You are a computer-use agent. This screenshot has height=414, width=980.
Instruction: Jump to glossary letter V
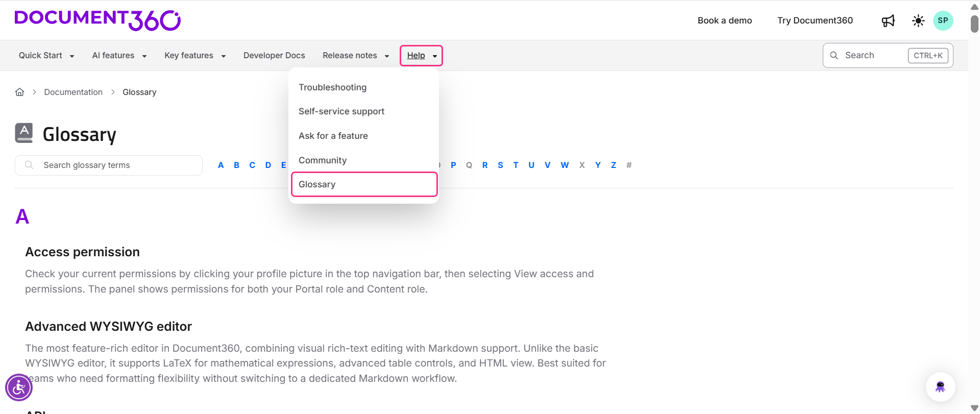pyautogui.click(x=547, y=165)
